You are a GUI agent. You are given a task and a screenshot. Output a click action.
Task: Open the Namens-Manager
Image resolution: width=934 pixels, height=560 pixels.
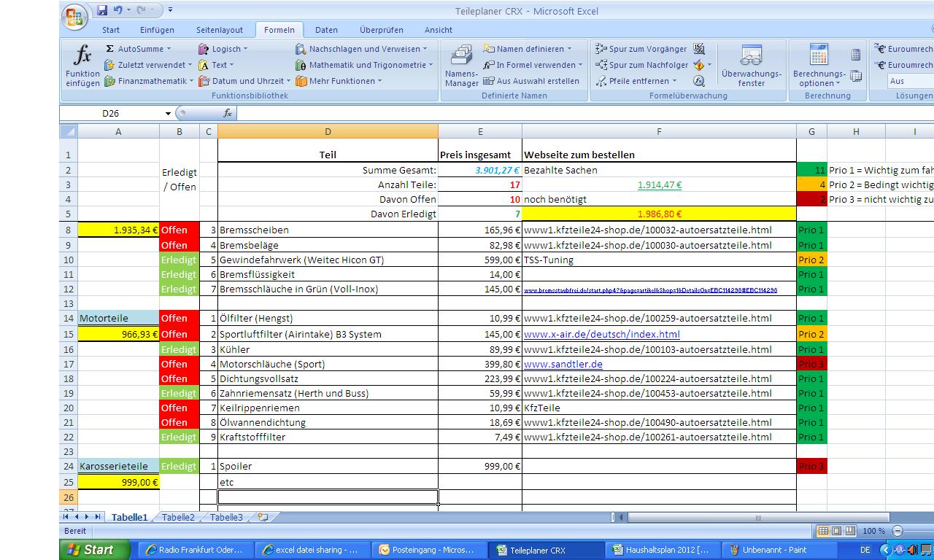pos(461,65)
